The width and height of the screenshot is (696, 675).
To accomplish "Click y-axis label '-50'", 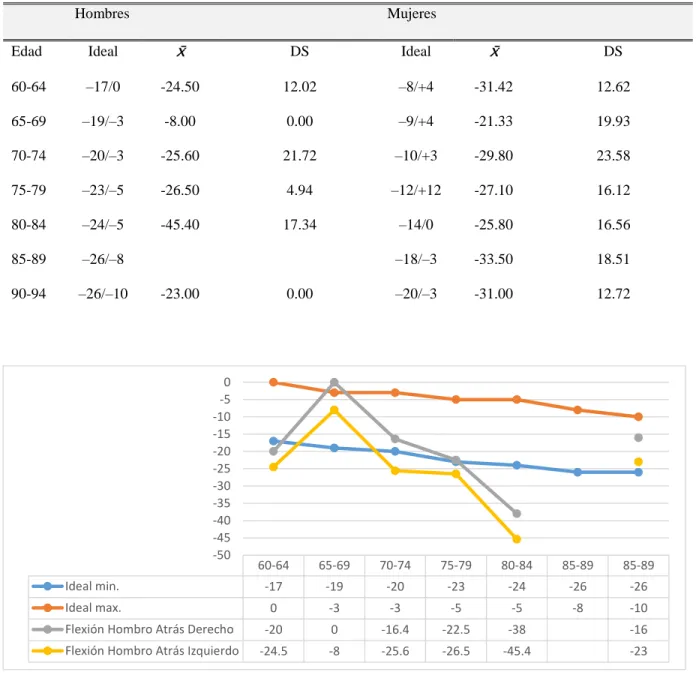I will point(221,555).
